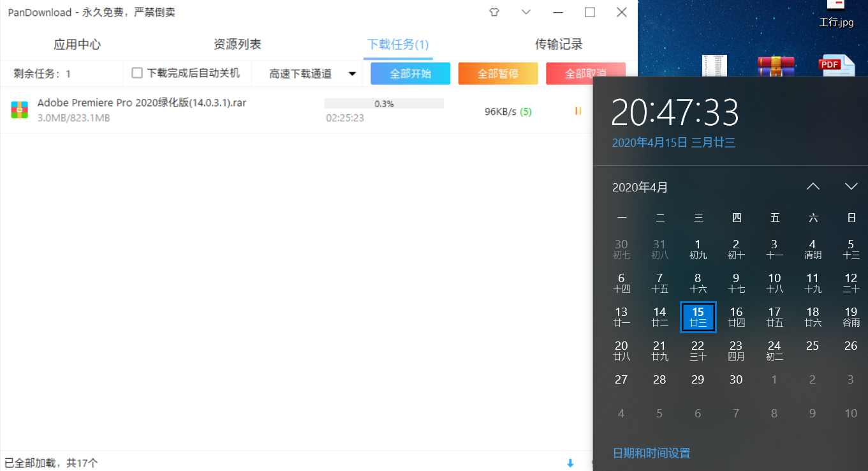Open the 传输记录 tab

559,45
